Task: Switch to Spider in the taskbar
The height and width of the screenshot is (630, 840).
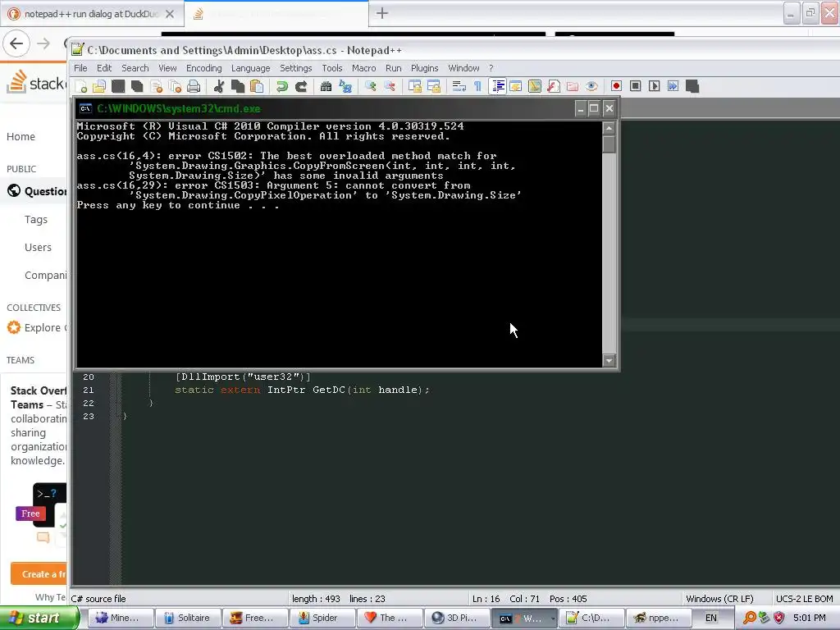Action: [x=323, y=619]
